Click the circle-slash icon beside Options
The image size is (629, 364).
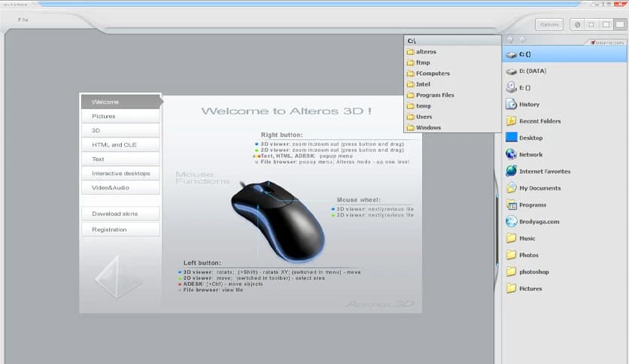point(577,25)
